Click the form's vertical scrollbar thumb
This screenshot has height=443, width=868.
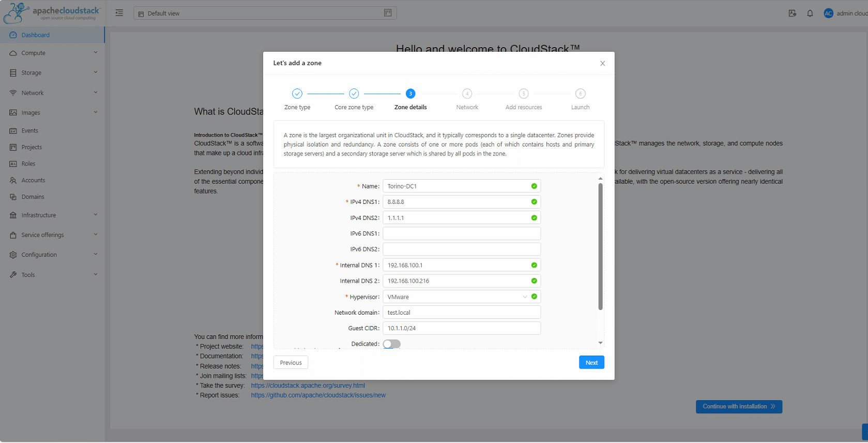pos(600,246)
